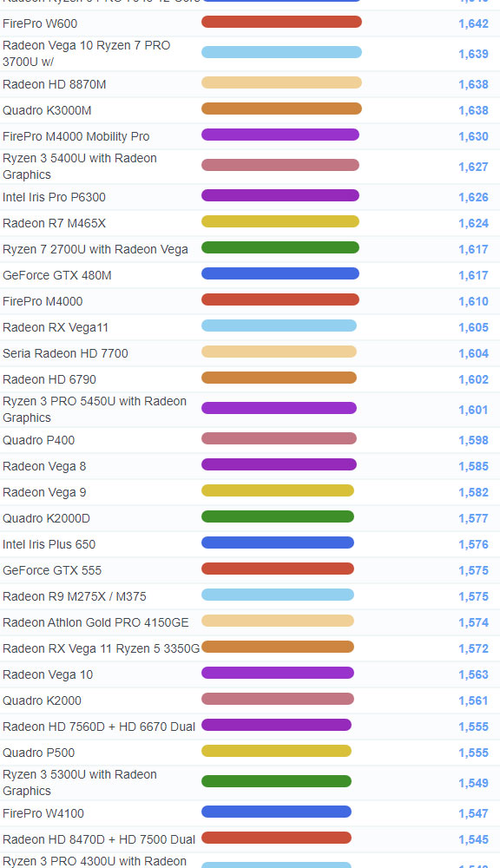Image resolution: width=500 pixels, height=868 pixels.
Task: Open FirePro M4000 Mobility Pro details
Action: pos(76,137)
